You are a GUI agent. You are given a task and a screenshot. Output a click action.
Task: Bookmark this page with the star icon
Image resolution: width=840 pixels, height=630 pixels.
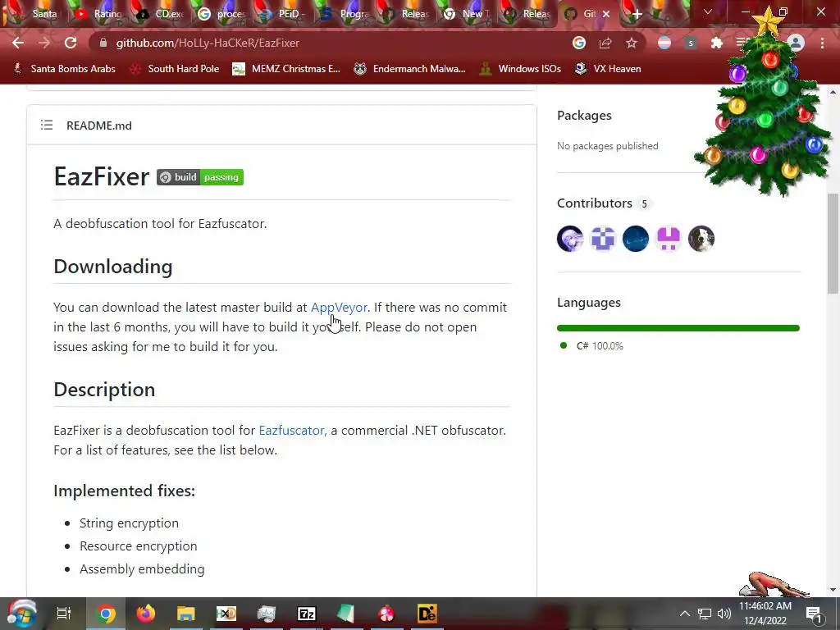point(632,43)
